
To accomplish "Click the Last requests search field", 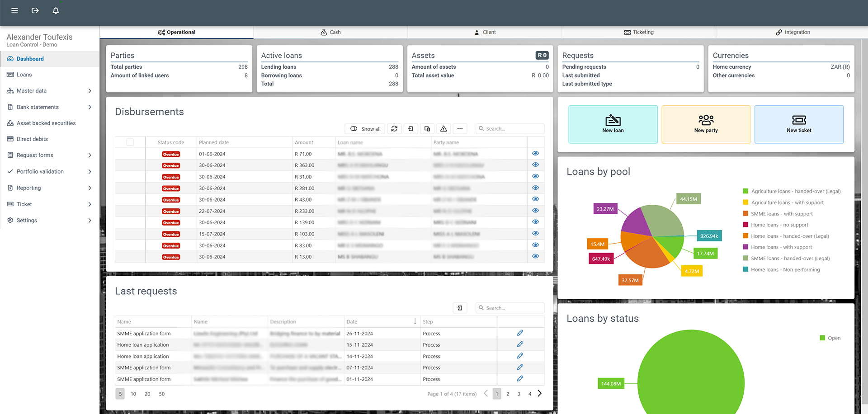I will coord(510,308).
